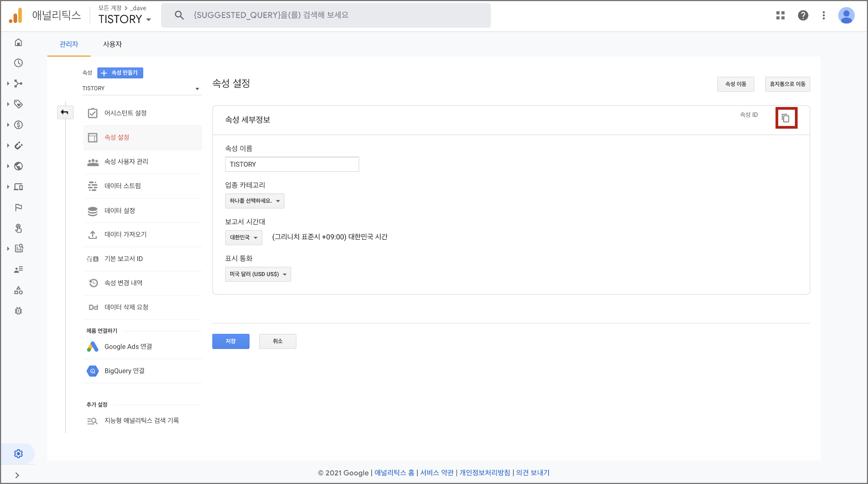Copy the property ID with copy icon
Screen dimensions: 868x484
point(786,118)
